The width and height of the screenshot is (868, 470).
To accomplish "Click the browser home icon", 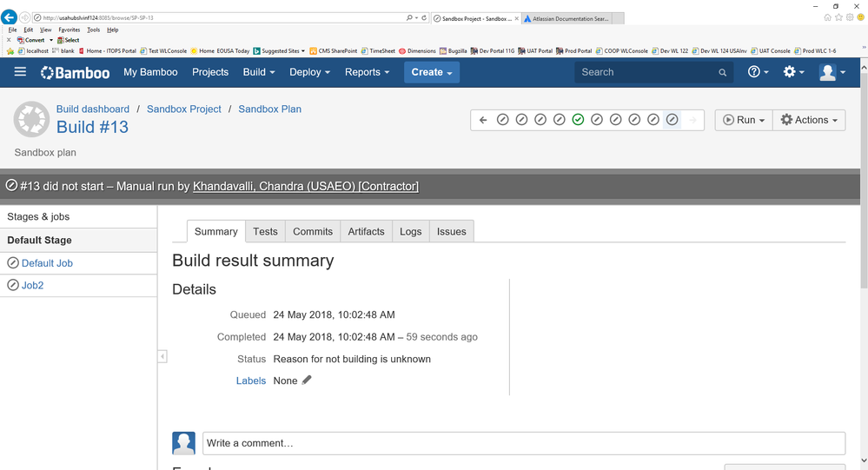I will (827, 17).
